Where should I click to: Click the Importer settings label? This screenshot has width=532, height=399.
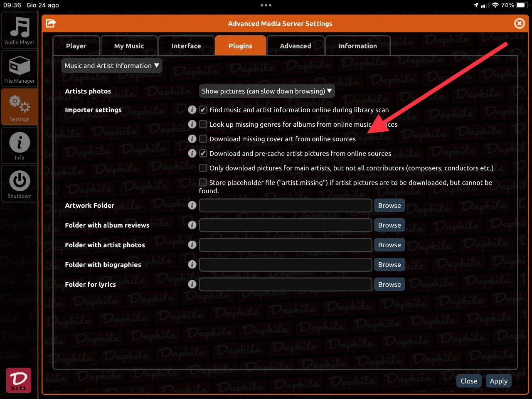pos(93,110)
